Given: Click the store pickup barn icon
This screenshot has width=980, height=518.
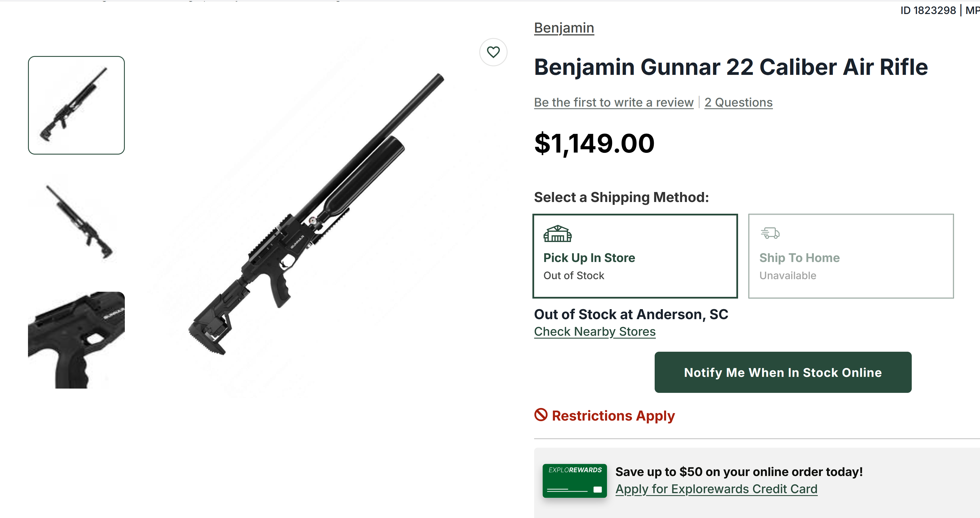Looking at the screenshot, I should [557, 234].
